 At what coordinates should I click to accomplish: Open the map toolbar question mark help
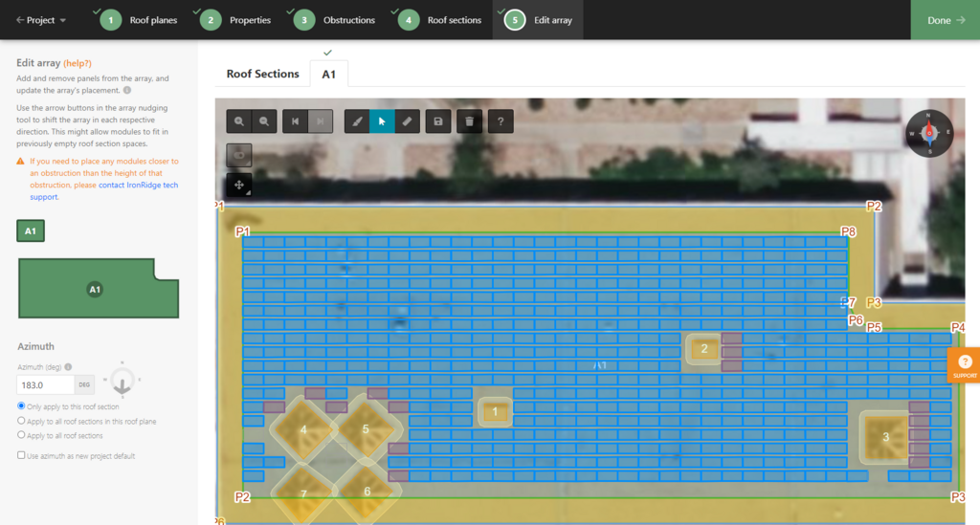[x=500, y=121]
